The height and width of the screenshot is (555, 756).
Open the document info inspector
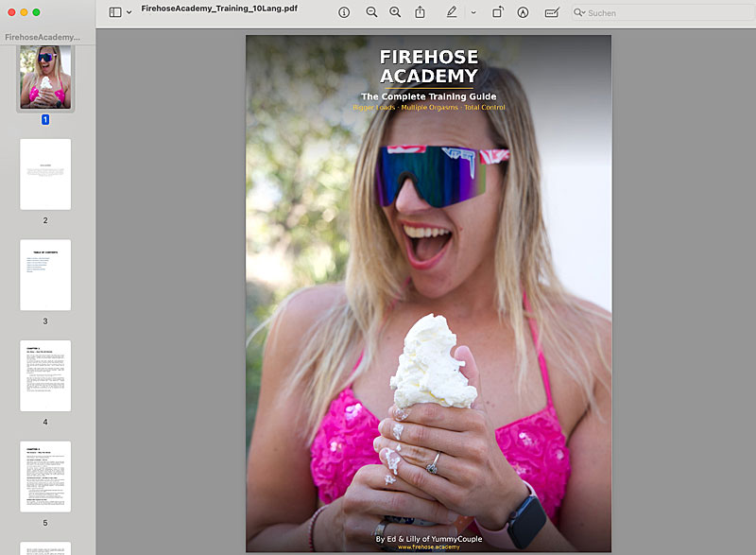click(x=343, y=12)
